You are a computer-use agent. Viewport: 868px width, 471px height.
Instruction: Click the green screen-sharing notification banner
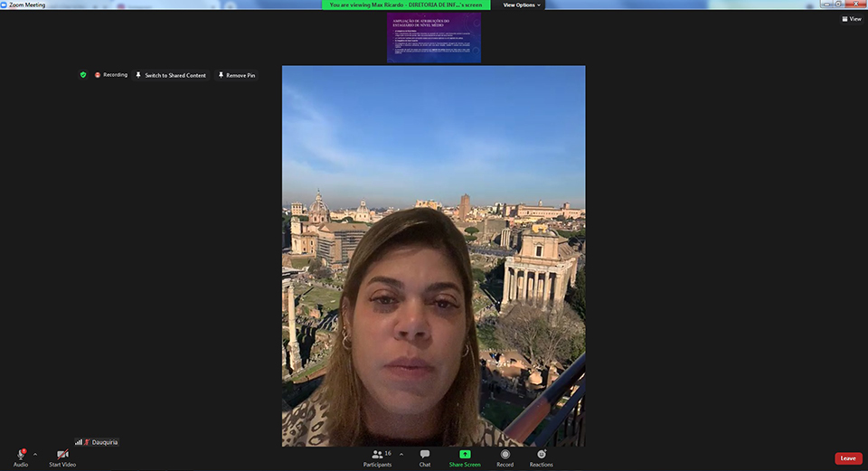pyautogui.click(x=406, y=5)
